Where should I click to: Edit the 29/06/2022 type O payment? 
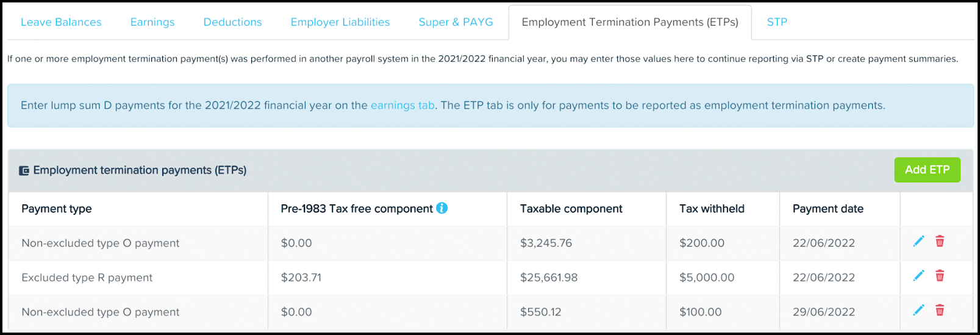tap(918, 310)
